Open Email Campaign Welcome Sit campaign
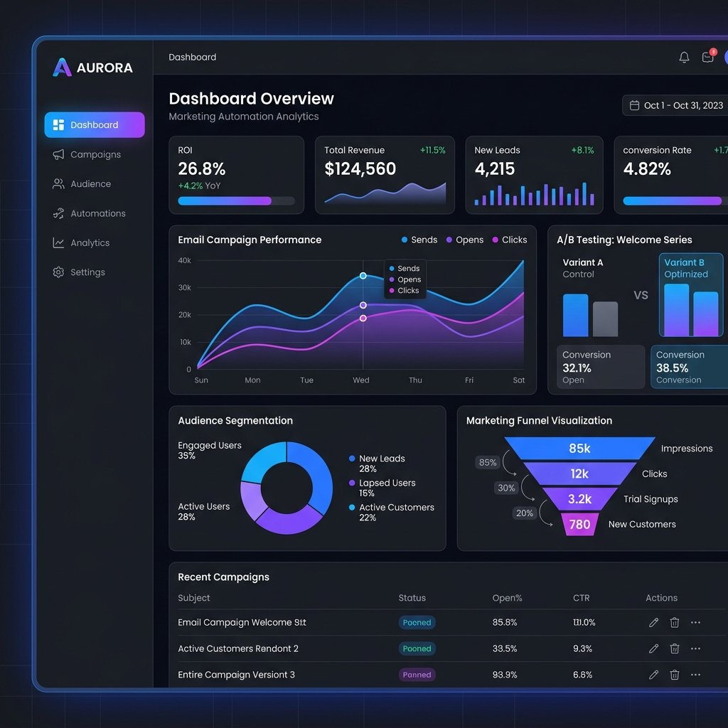Screen dimensions: 728x728 point(242,623)
